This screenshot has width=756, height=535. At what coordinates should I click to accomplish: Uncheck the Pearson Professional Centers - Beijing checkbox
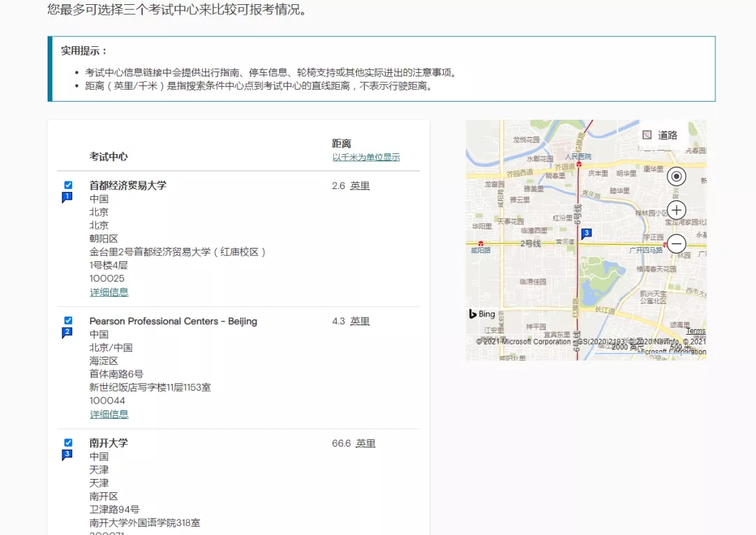[x=69, y=321]
